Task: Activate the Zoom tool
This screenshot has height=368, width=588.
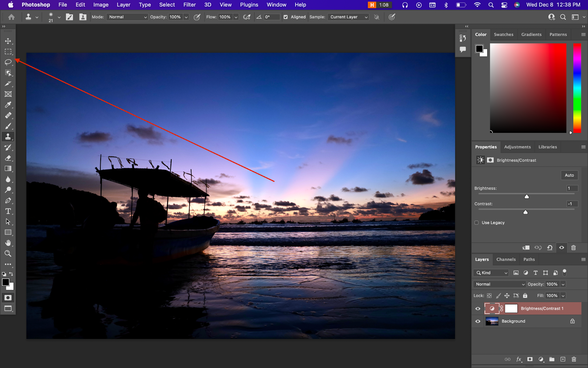Action: (x=8, y=254)
